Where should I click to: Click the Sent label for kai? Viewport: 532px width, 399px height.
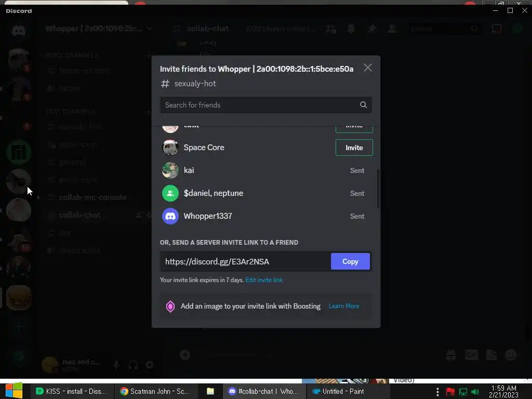pyautogui.click(x=357, y=170)
